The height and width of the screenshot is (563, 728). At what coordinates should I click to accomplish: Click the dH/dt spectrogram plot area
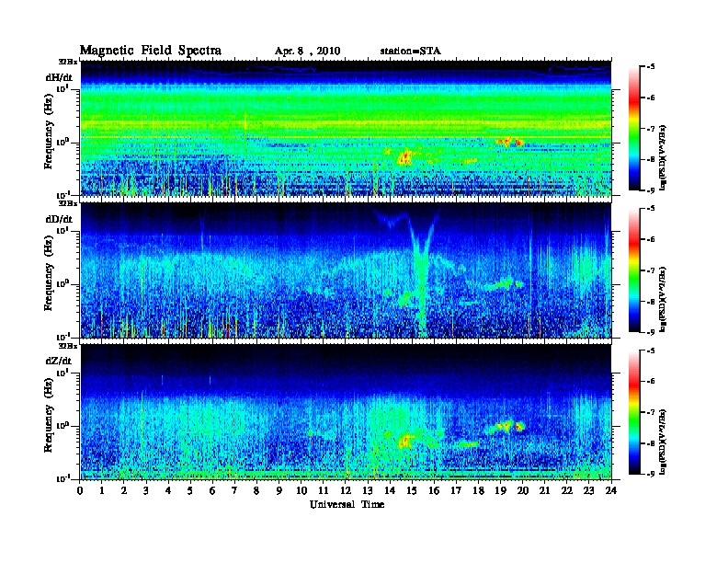click(346, 128)
